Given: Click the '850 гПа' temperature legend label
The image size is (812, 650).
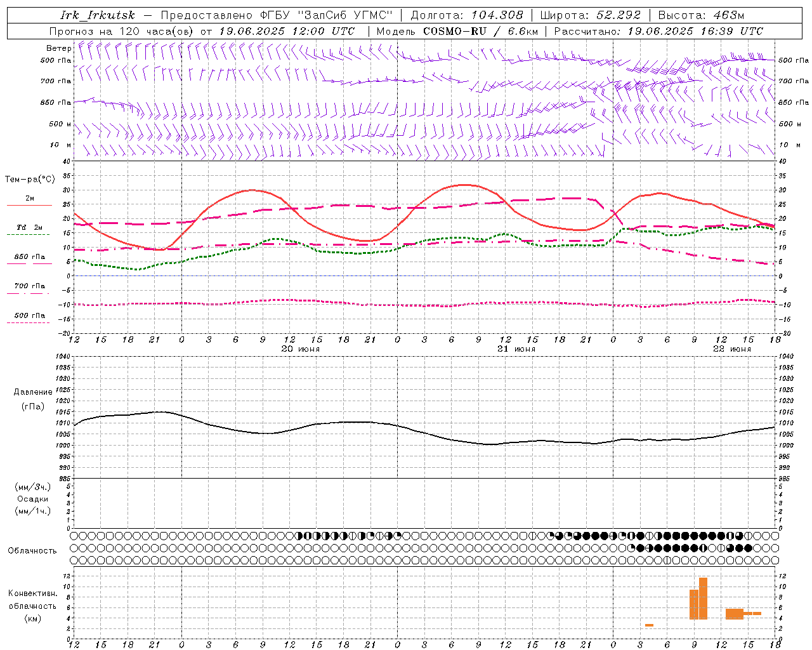Looking at the screenshot, I should (30, 257).
